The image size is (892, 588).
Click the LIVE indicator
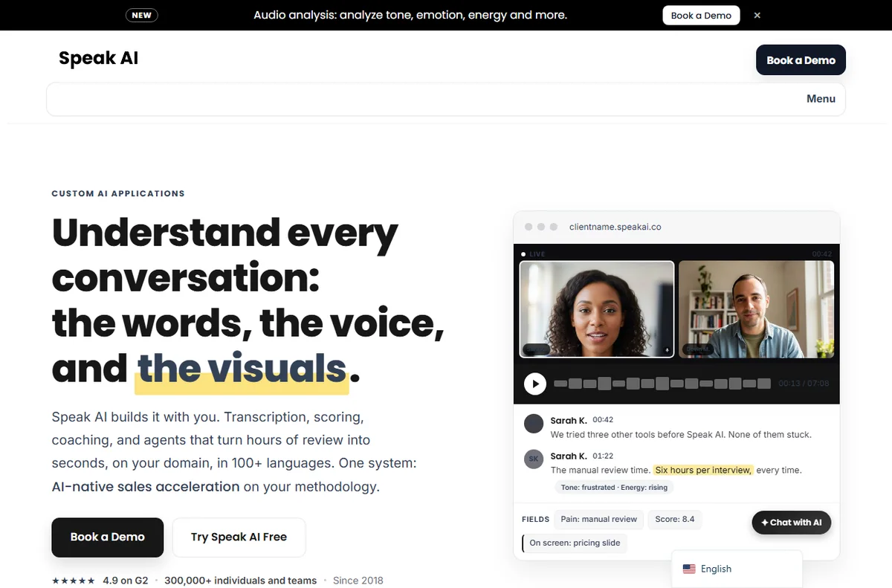(x=534, y=254)
